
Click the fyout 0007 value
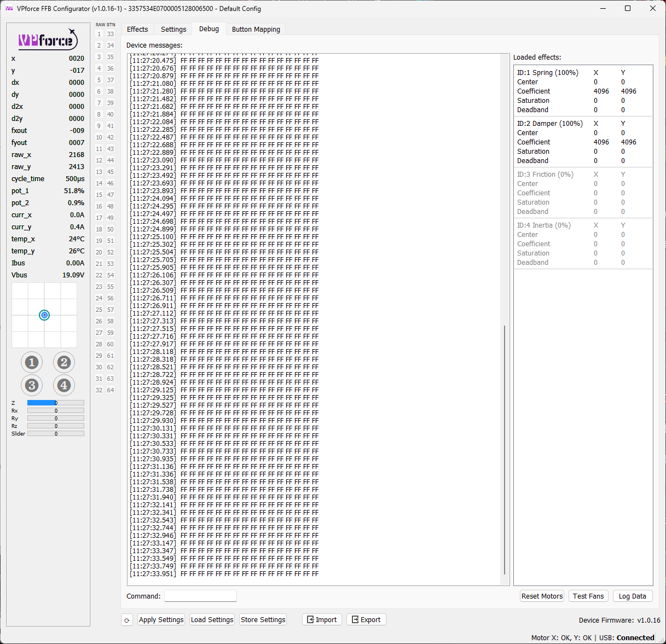(x=77, y=143)
